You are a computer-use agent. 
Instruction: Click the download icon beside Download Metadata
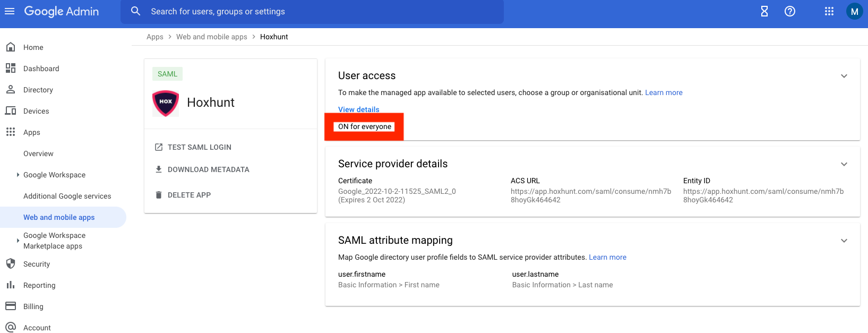coord(158,169)
